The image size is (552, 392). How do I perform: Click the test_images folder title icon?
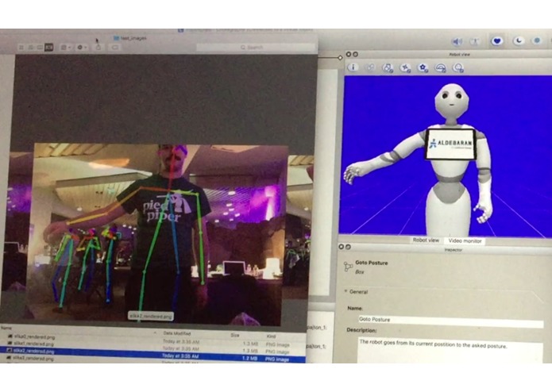click(117, 38)
